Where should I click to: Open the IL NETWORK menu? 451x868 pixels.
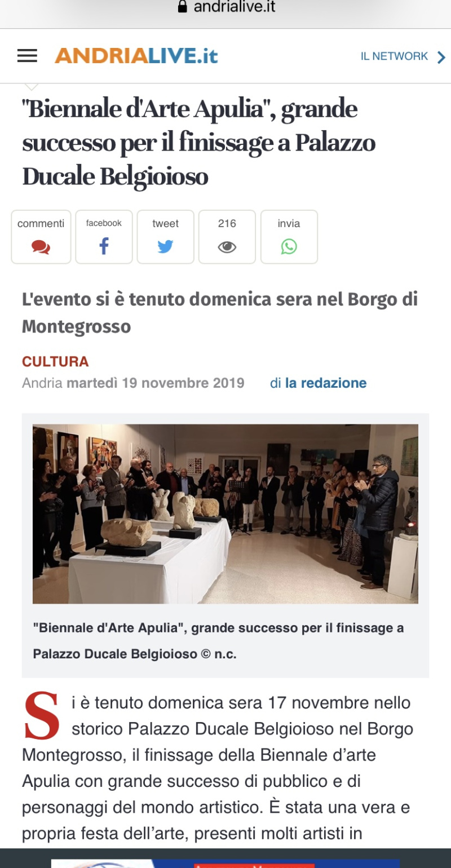[x=394, y=56]
